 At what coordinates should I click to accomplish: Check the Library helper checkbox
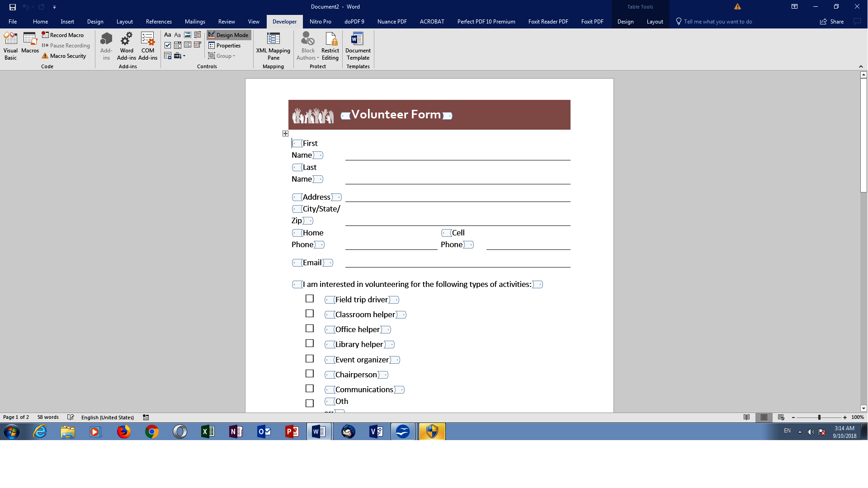click(310, 343)
